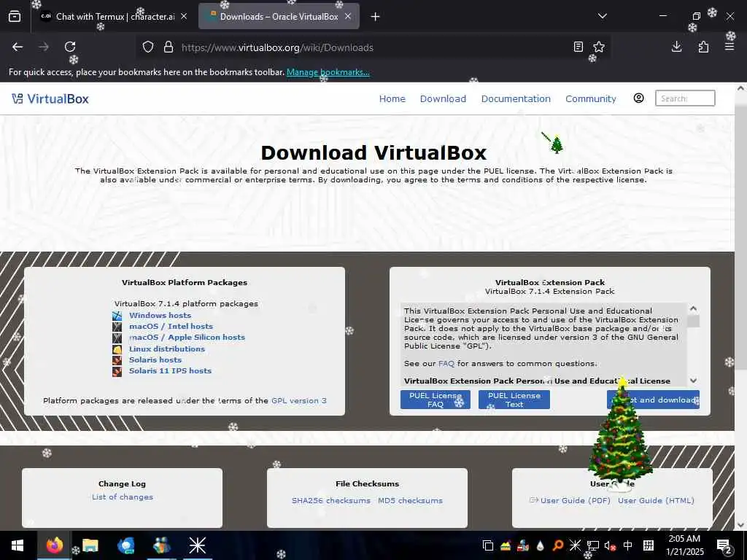Open the tracking protection shield icon
This screenshot has width=747, height=560.
coord(148,47)
